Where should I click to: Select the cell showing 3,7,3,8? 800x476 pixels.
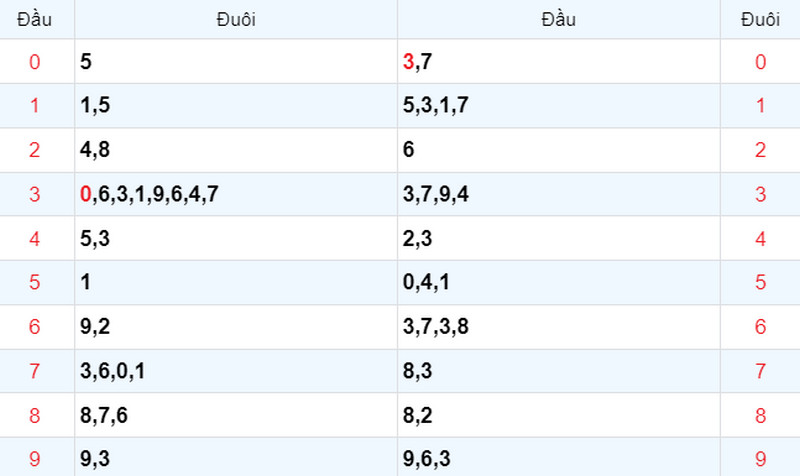click(x=559, y=327)
